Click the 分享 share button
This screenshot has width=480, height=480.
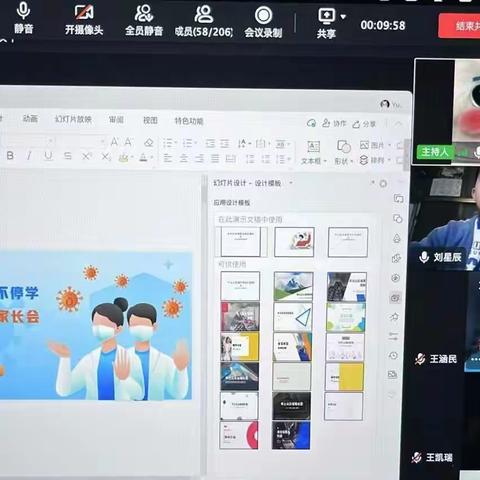364,124
